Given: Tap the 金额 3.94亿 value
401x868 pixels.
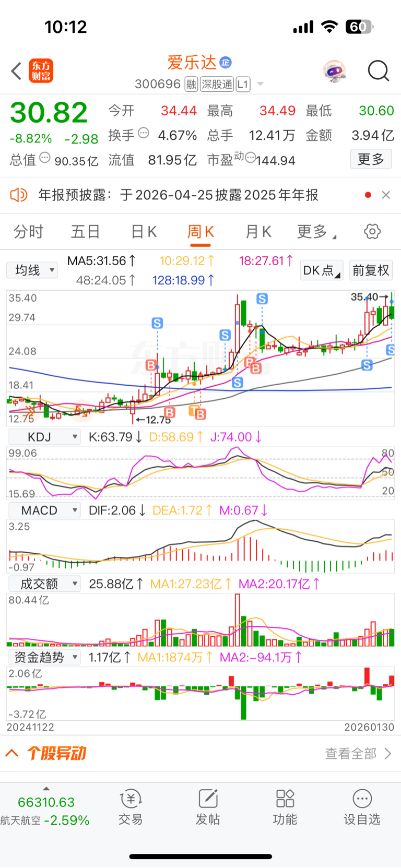Looking at the screenshot, I should pyautogui.click(x=372, y=135).
